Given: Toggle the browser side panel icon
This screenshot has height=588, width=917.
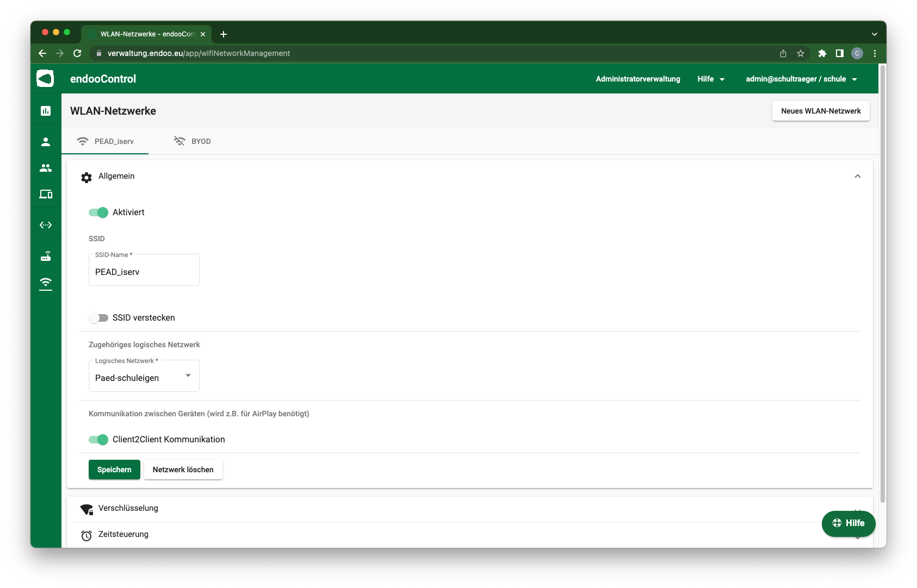Looking at the screenshot, I should 840,53.
